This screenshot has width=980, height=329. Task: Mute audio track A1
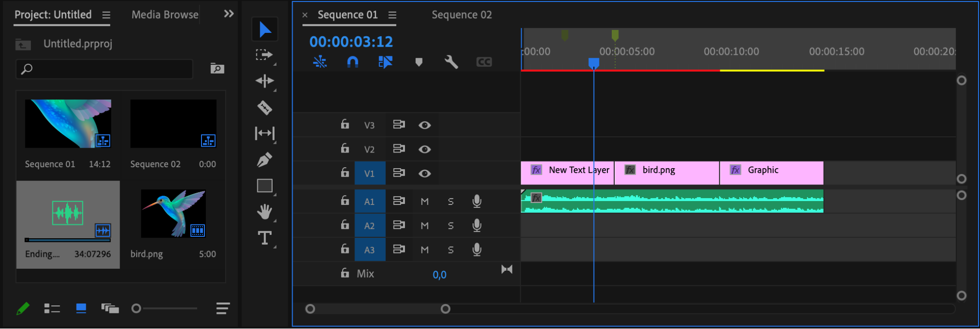(x=425, y=202)
